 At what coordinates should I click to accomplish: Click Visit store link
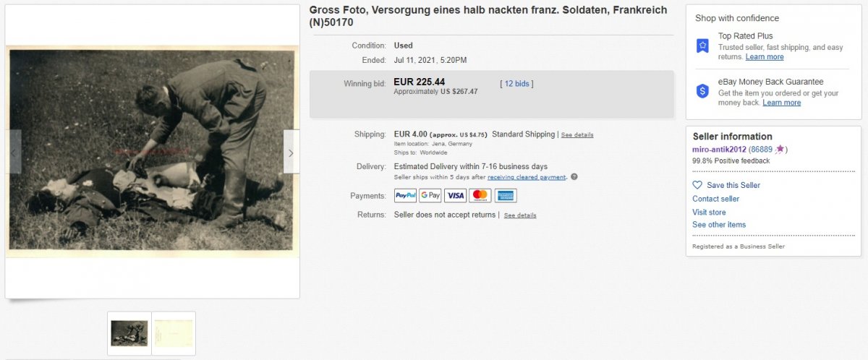[709, 213]
